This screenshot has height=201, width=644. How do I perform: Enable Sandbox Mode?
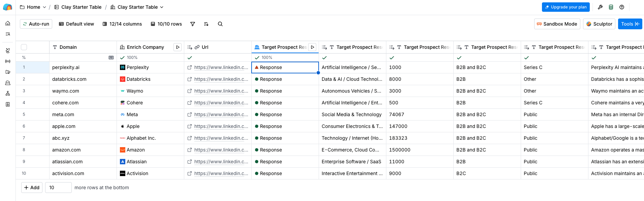click(557, 24)
